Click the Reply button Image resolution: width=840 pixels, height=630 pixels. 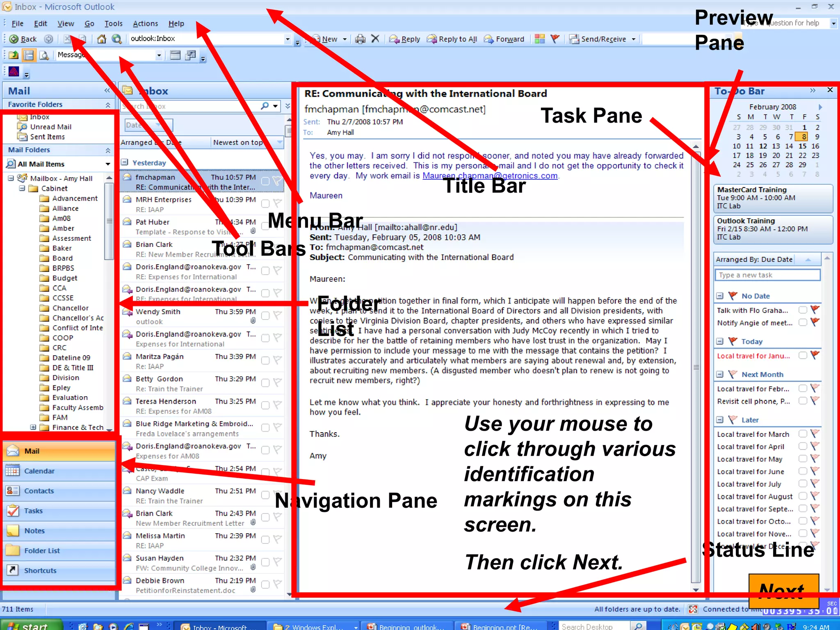(x=404, y=39)
